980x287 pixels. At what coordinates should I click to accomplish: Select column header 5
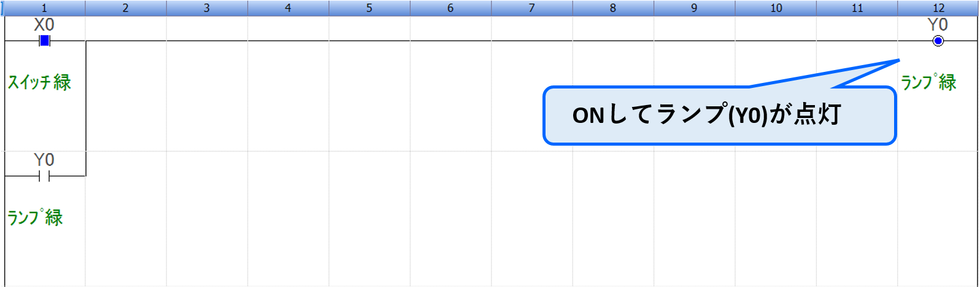point(369,8)
